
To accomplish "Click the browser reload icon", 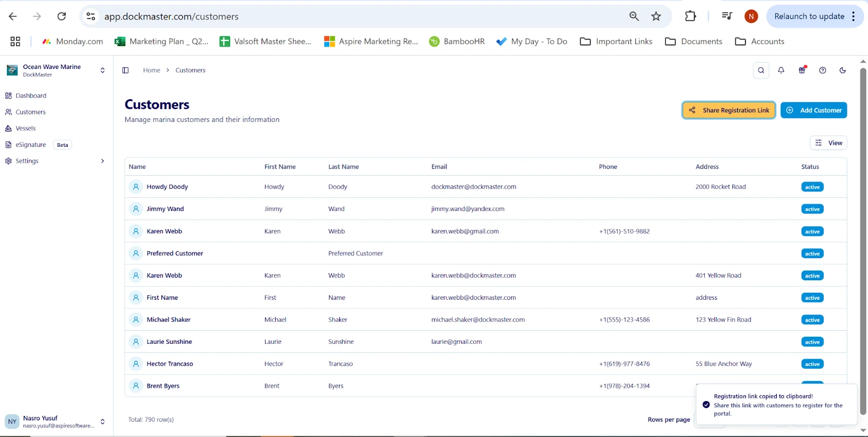I will click(x=62, y=16).
